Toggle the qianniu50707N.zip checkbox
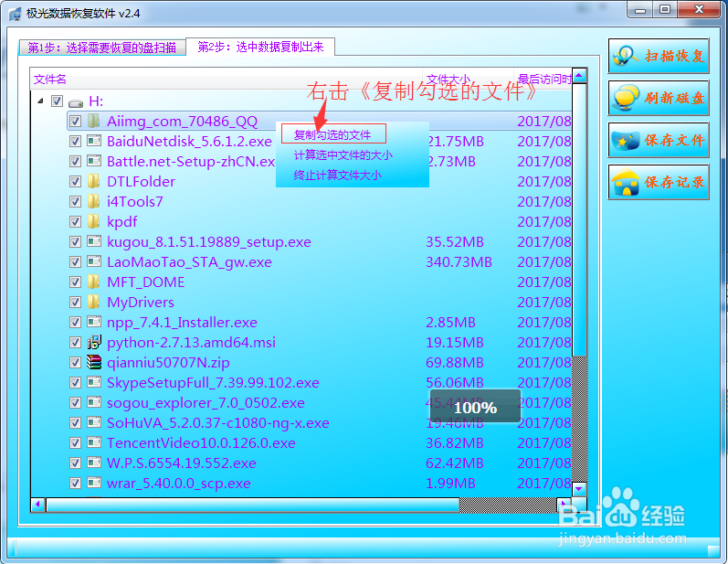728x564 pixels. (75, 362)
